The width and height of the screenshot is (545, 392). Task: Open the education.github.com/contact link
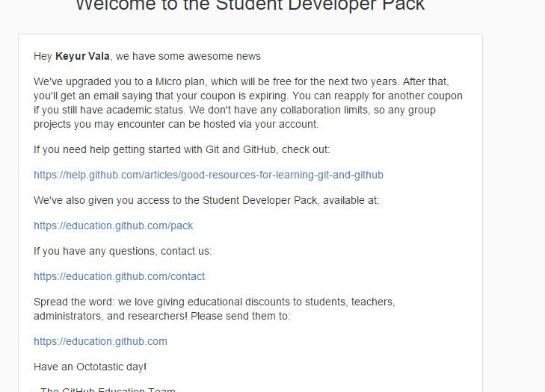[119, 276]
